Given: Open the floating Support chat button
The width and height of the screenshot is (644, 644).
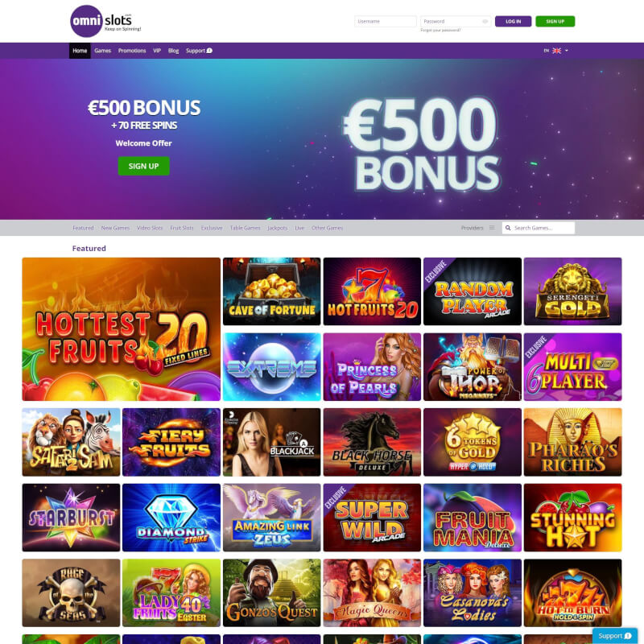Looking at the screenshot, I should tap(614, 635).
